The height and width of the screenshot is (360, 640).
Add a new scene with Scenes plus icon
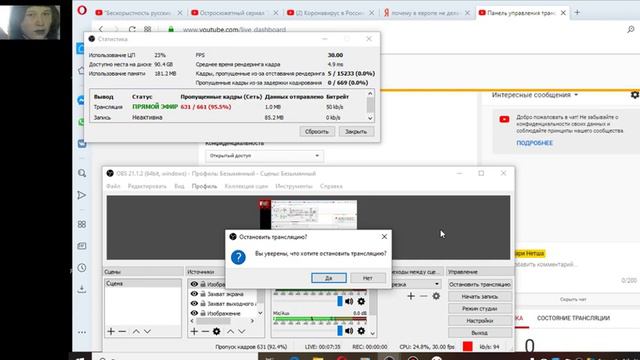coord(111,331)
